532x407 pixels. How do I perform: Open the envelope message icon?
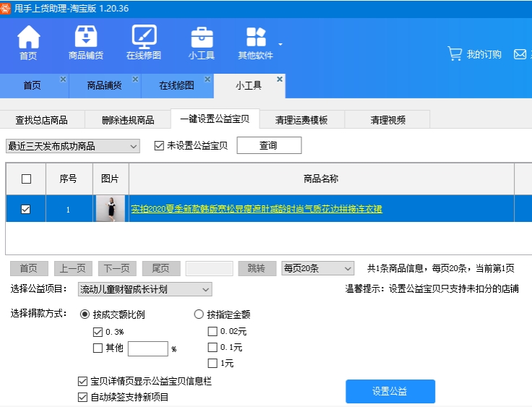click(x=520, y=54)
